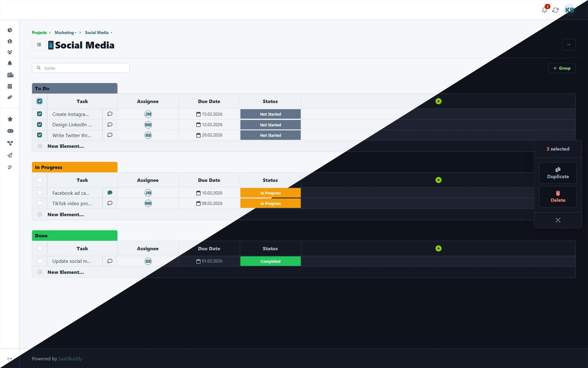Click Duplicate in the selection menu
Screen dimensions: 588x368
point(558,173)
